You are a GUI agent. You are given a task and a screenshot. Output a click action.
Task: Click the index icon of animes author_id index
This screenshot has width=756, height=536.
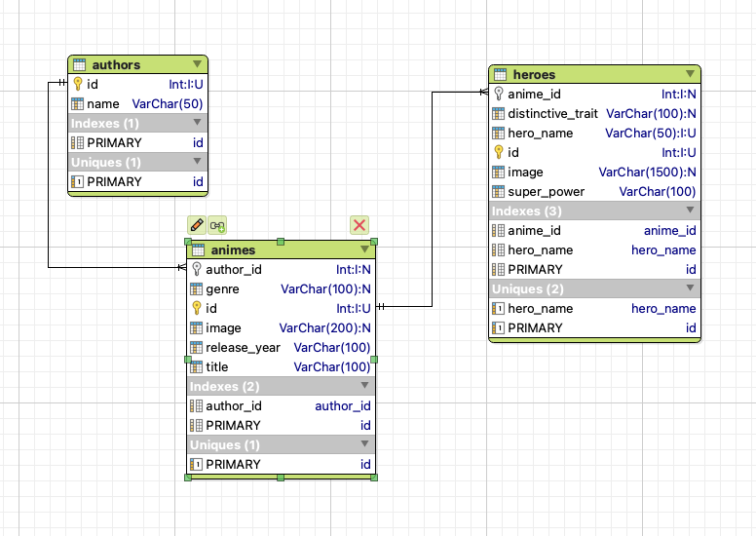click(196, 406)
